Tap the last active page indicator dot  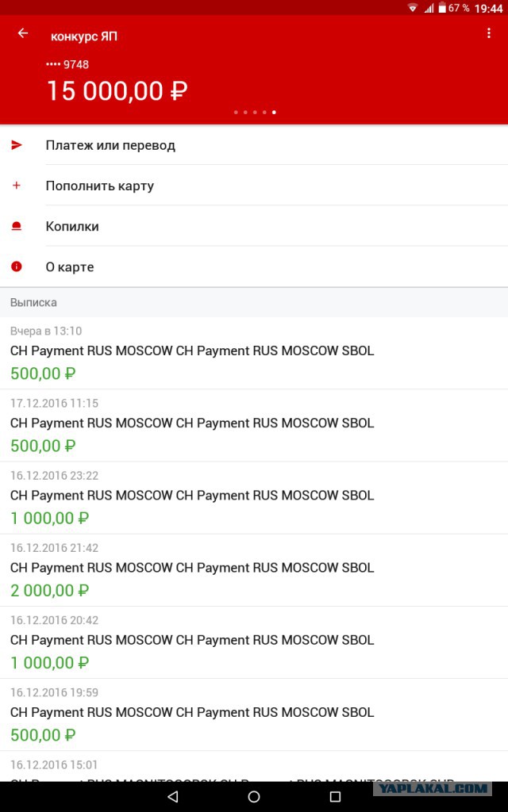pos(274,112)
